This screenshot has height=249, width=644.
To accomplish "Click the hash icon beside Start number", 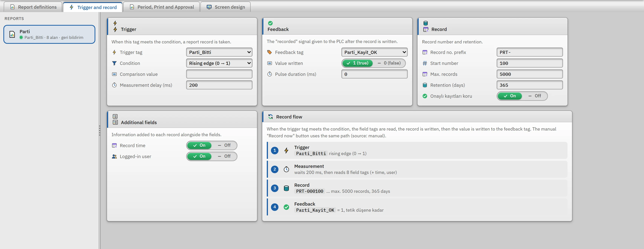I will click(x=425, y=63).
